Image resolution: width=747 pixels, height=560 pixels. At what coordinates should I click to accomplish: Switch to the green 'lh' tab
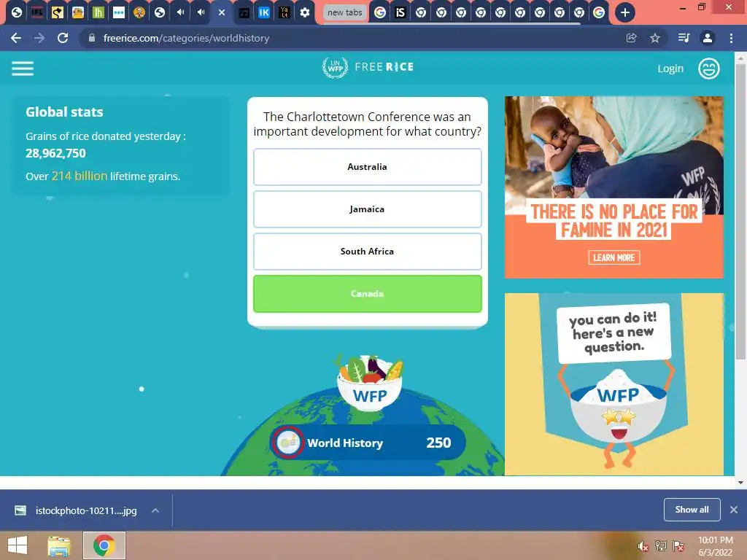click(98, 12)
